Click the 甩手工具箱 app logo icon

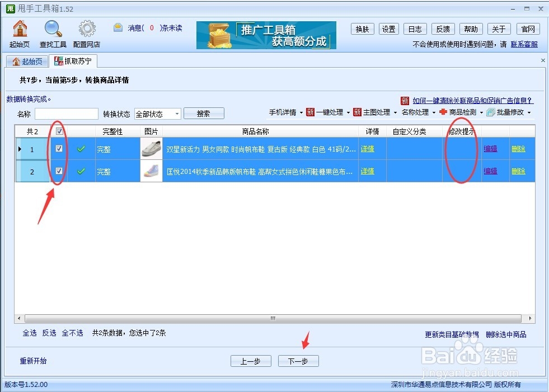pos(11,8)
